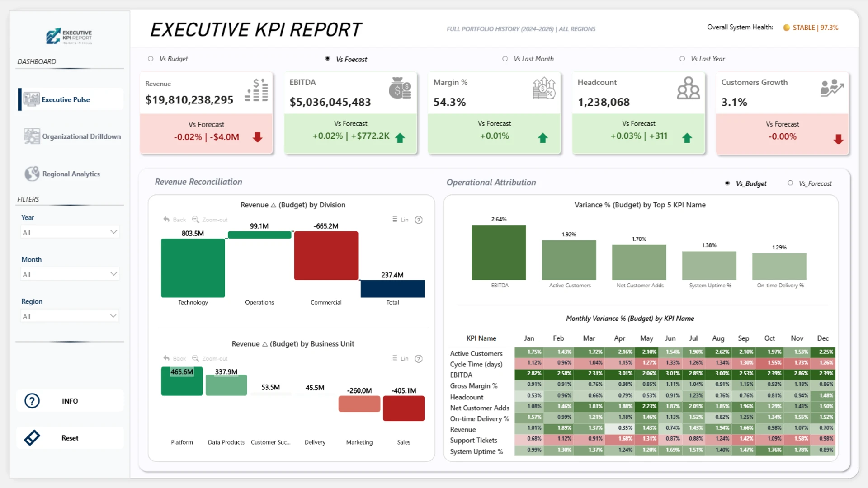Screen dimensions: 868x488
Task: Click the EBITDA money bag icon
Action: pyautogui.click(x=400, y=88)
